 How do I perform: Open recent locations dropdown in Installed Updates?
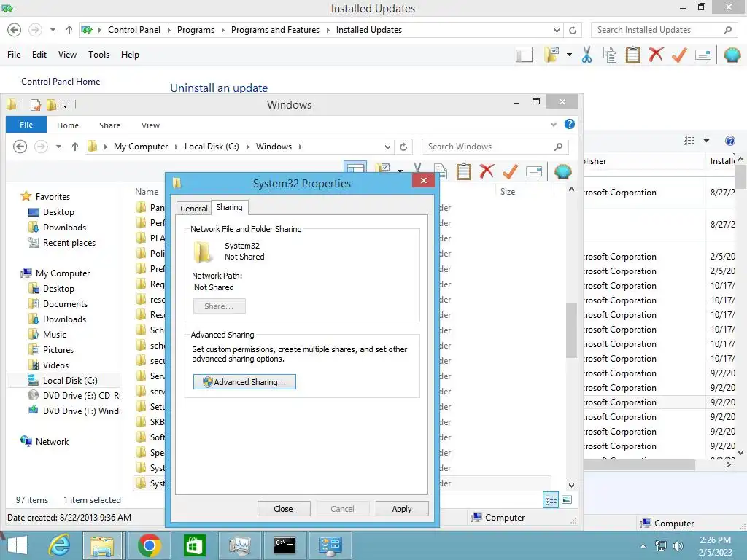click(53, 30)
